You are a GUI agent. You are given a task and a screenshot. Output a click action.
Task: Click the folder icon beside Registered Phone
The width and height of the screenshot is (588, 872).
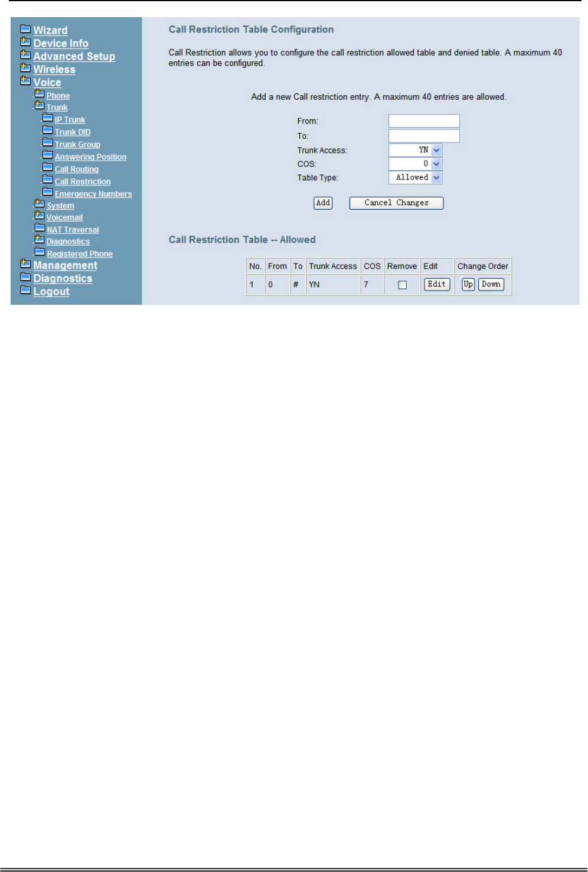pyautogui.click(x=40, y=252)
